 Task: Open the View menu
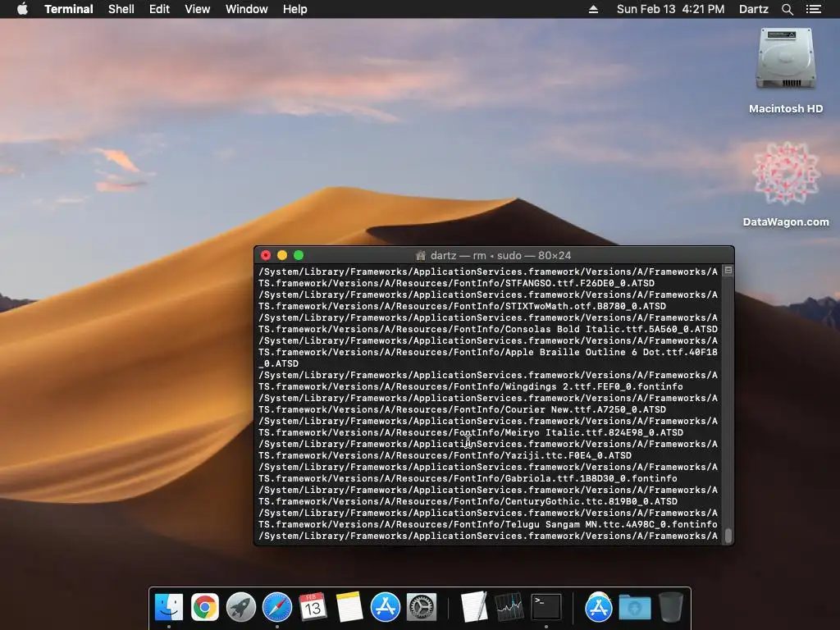tap(197, 9)
